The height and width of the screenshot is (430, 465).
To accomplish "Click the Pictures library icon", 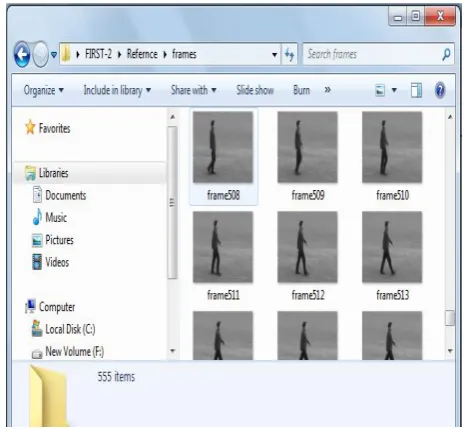I will pyautogui.click(x=37, y=240).
